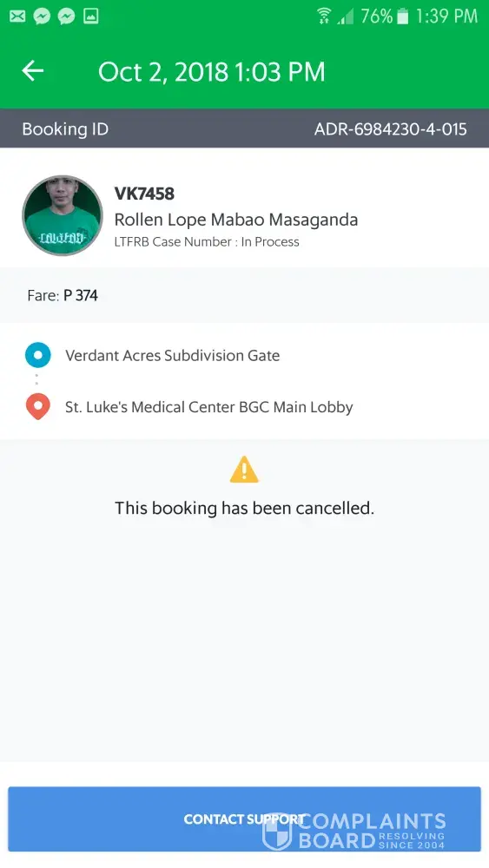Viewport: 489px width, 868px height.
Task: Select St. Luke's Medical Center destination
Action: point(208,407)
